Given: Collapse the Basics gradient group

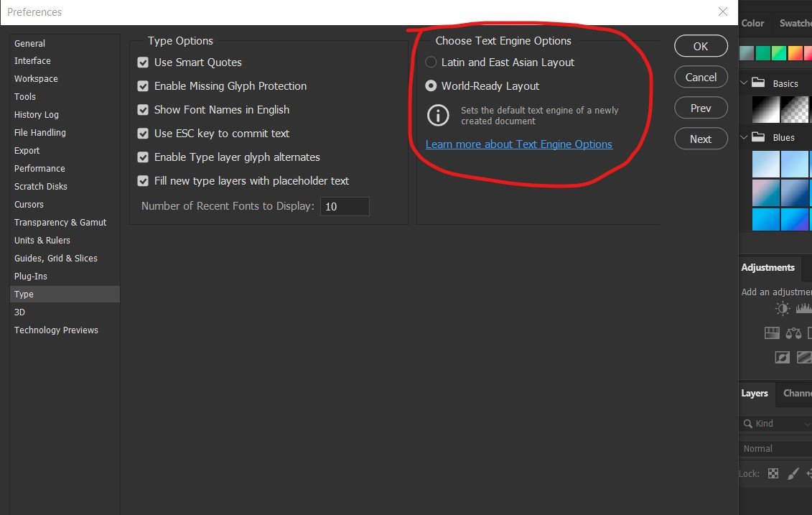Looking at the screenshot, I should (745, 83).
